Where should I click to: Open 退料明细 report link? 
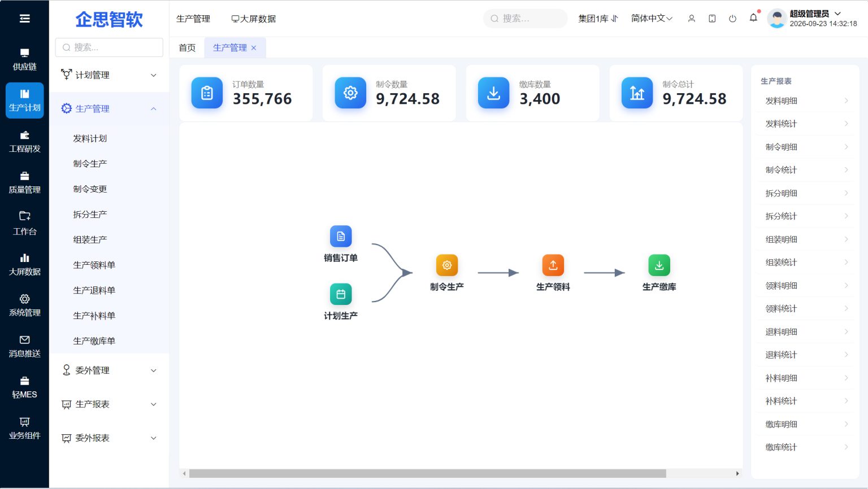[806, 331]
